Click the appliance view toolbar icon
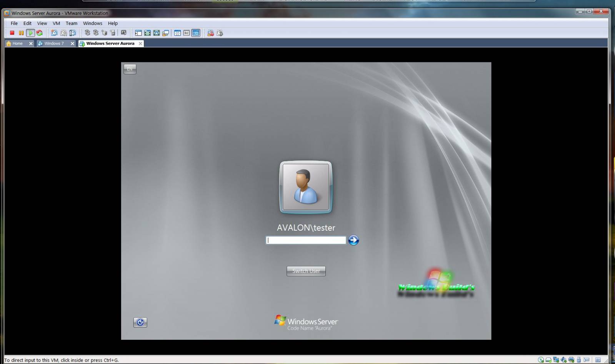The image size is (615, 364). tap(187, 33)
